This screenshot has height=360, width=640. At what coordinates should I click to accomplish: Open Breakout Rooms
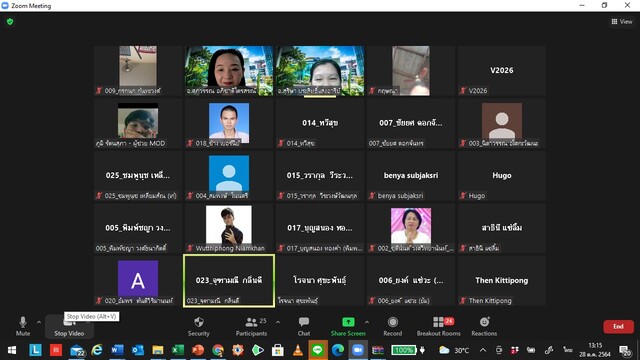coord(439,327)
